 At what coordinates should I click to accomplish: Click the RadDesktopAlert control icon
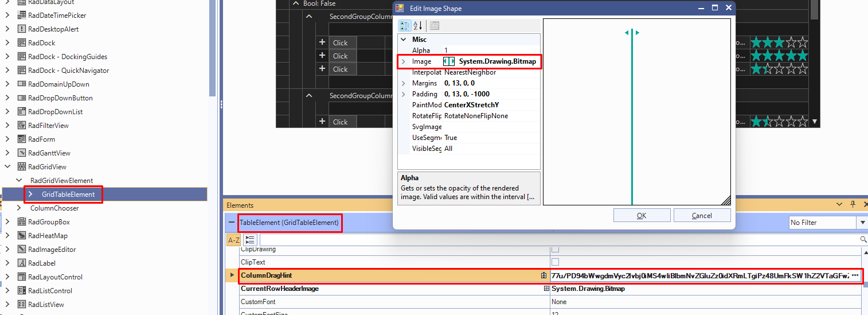pos(22,29)
